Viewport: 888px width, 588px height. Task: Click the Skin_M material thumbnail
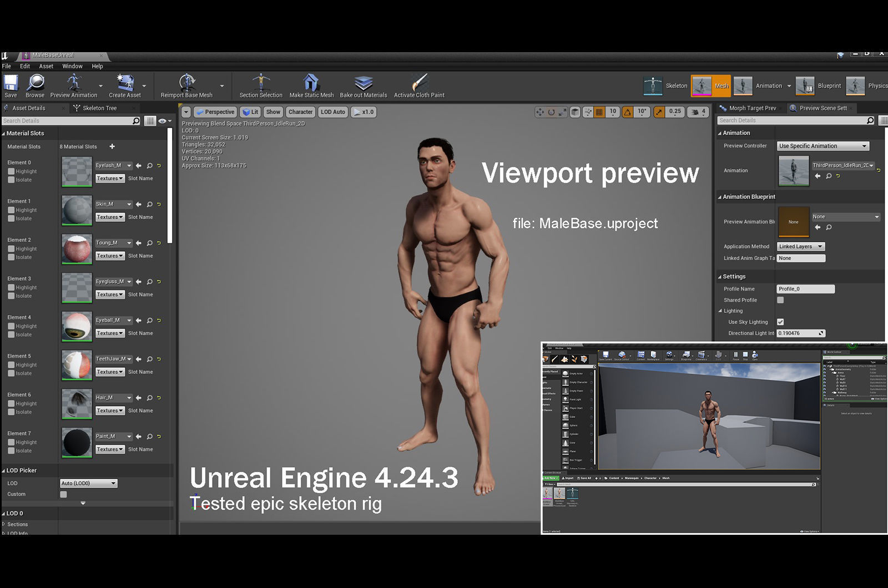click(x=77, y=210)
